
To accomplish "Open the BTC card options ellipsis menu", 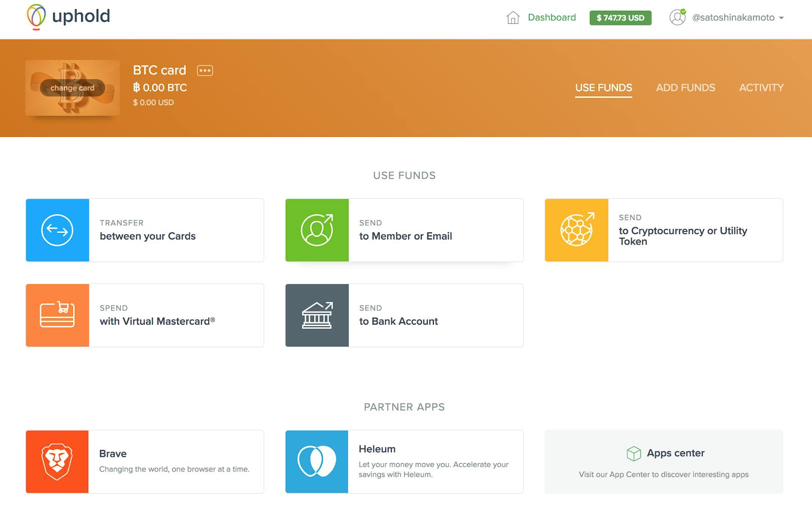I will 205,71.
